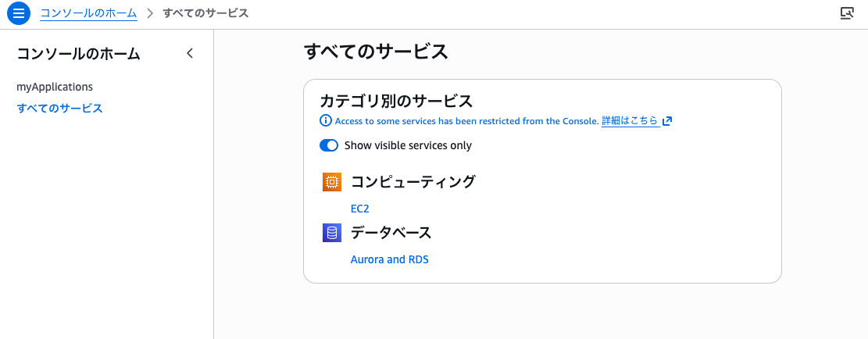Select myApplications in the side navigation

pyautogui.click(x=55, y=87)
